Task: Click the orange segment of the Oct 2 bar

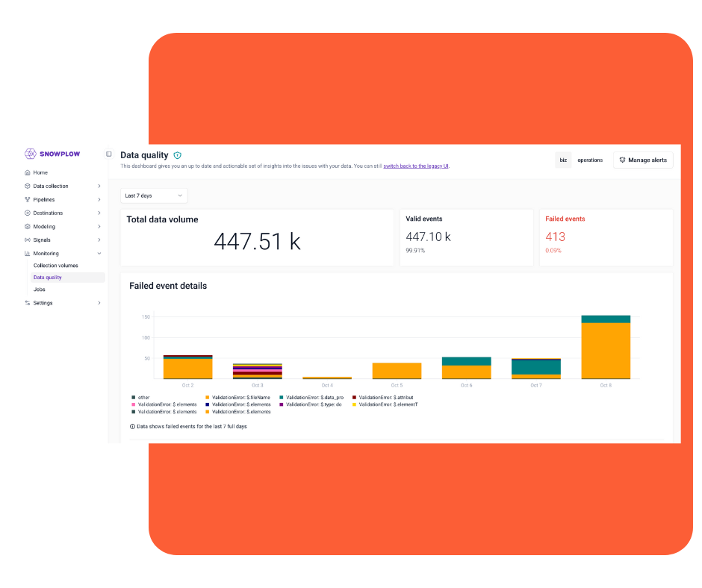Action: (x=187, y=369)
